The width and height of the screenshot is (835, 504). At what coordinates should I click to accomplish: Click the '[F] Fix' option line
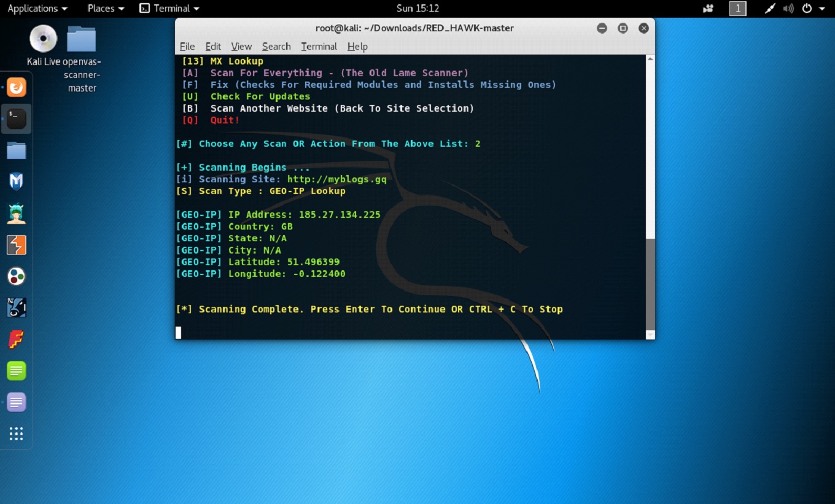(369, 85)
